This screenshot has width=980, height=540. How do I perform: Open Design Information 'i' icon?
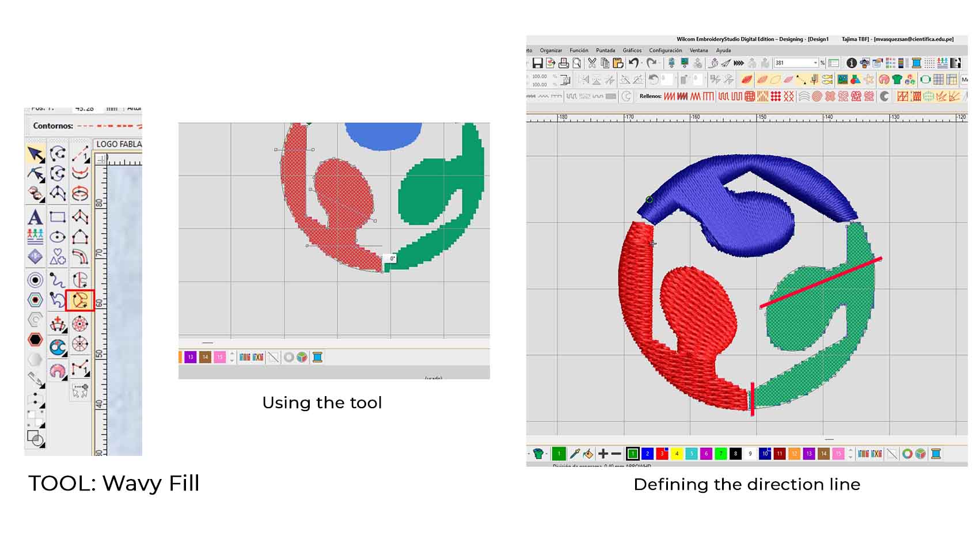click(x=851, y=63)
